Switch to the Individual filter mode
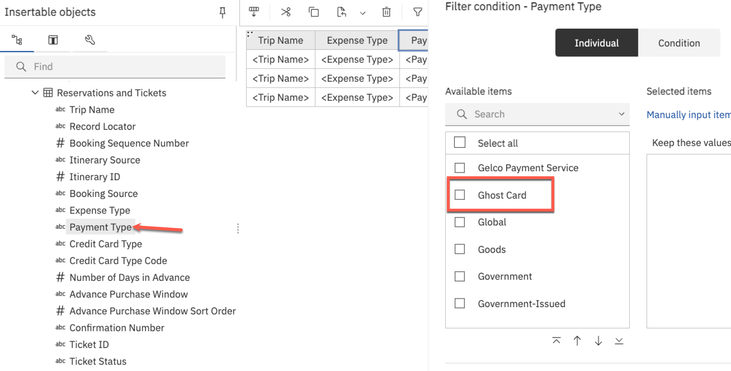 [597, 43]
